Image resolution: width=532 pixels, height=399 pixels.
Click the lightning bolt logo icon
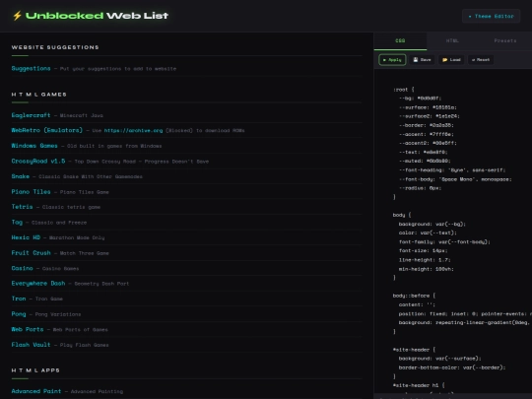(x=17, y=16)
